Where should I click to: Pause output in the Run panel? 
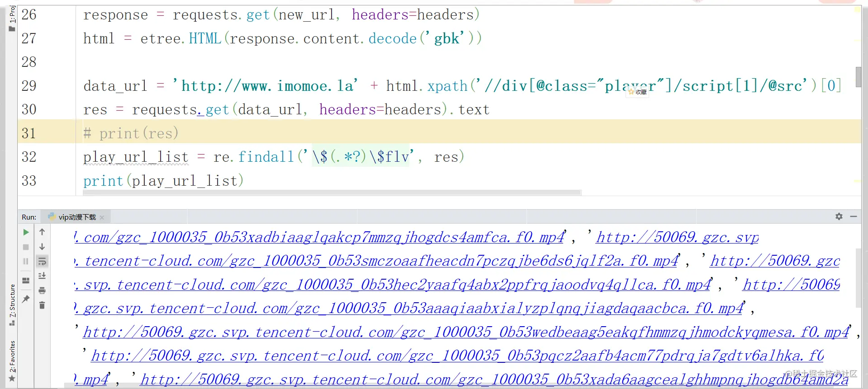click(x=26, y=261)
